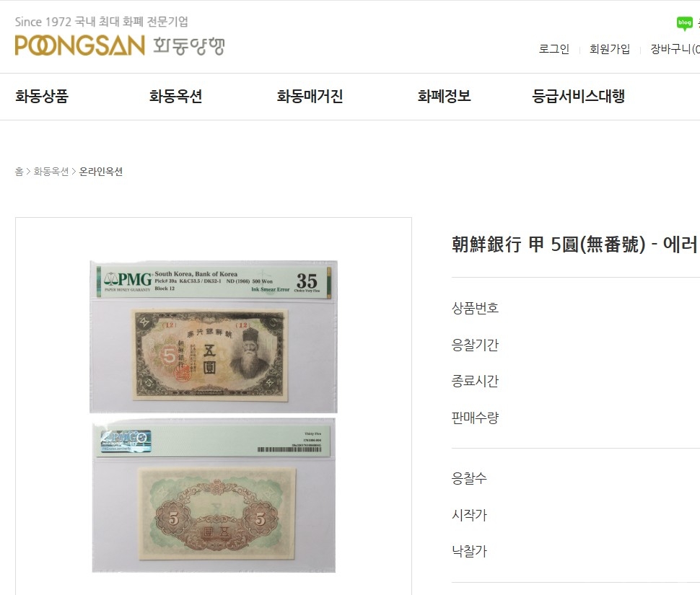Open the 화동옥션 menu
Screen dimensions: 700x595
coord(175,97)
